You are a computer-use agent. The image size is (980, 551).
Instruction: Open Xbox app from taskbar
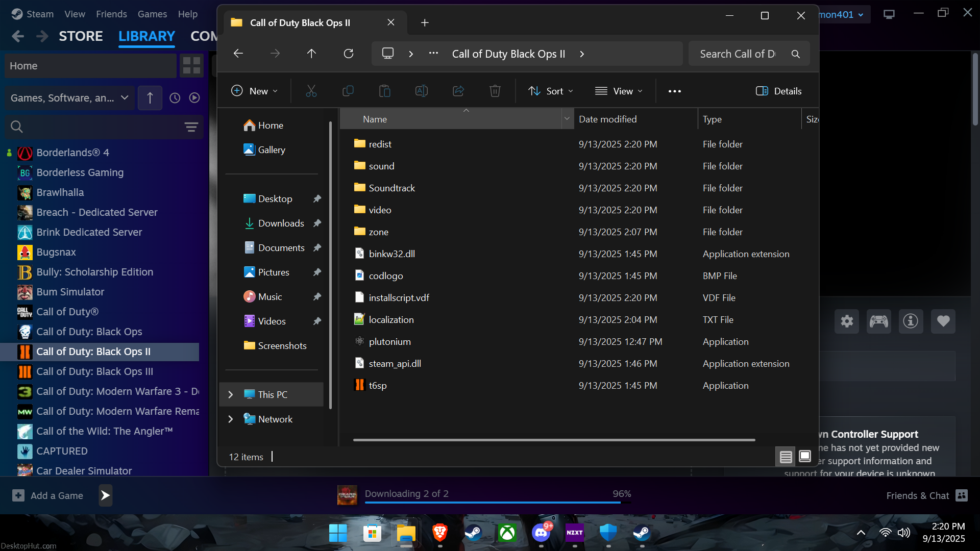click(507, 533)
